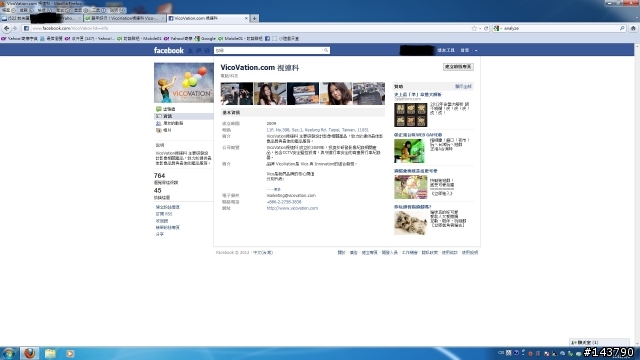The height and width of the screenshot is (360, 640).
Task: Click the +886-2 phone number link
Action: click(284, 202)
